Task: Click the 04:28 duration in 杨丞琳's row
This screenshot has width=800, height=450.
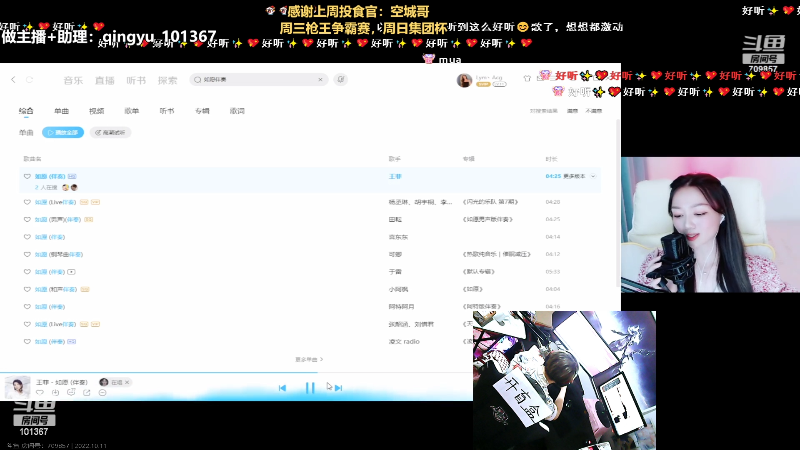Action: (553, 202)
